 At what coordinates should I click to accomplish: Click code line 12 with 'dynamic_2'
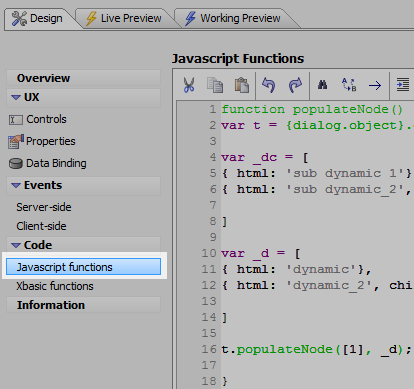click(317, 285)
